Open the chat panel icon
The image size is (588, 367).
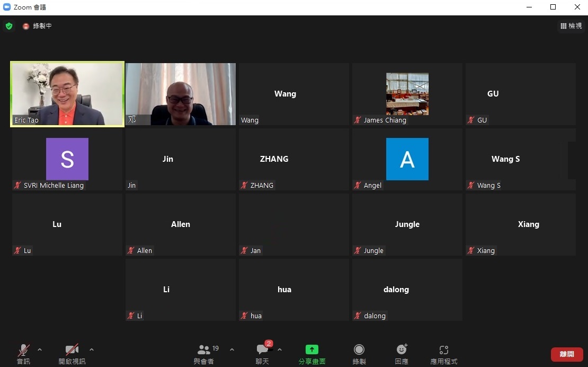(262, 349)
